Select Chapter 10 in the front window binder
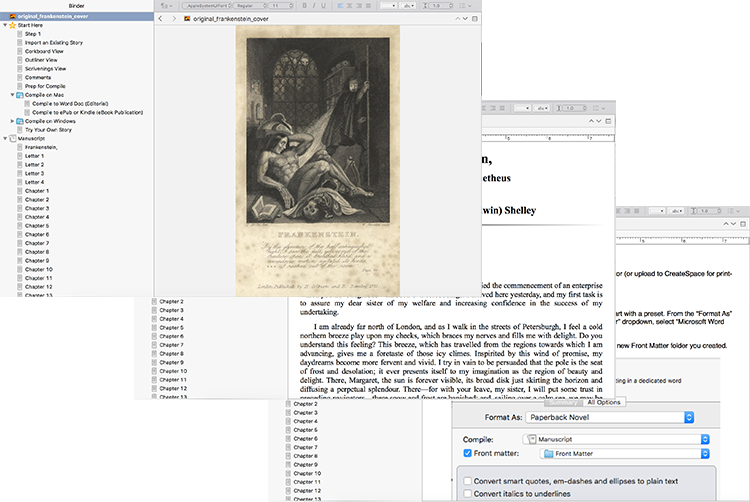Viewport: 750px width, 502px height. coord(39,269)
